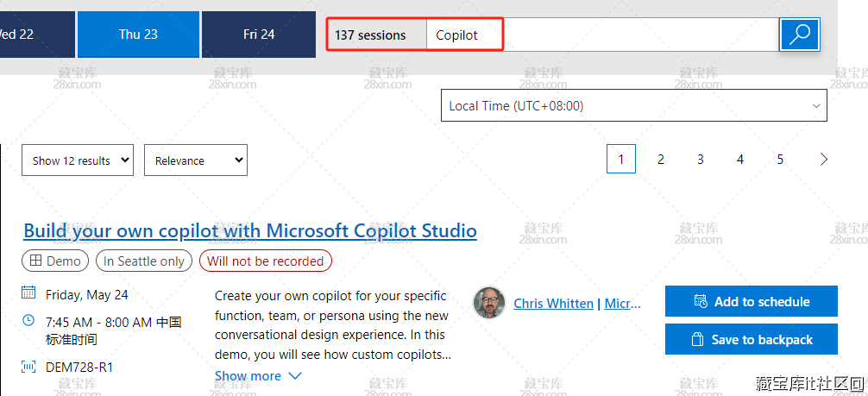
Task: Click the calendar icon beside Friday, May 24
Action: 28,292
